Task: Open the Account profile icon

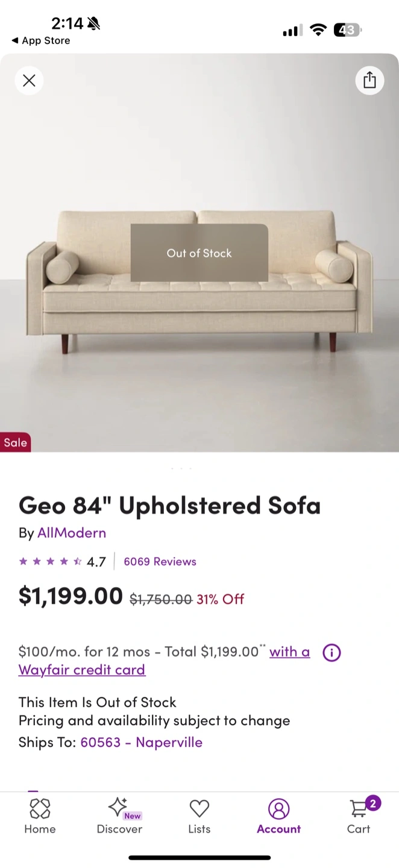Action: tap(278, 809)
